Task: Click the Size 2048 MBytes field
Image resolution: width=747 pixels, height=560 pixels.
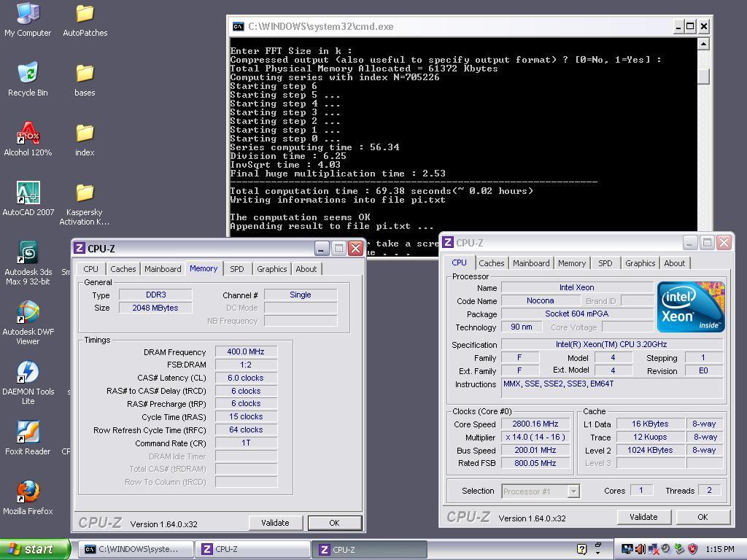Action: click(x=155, y=308)
